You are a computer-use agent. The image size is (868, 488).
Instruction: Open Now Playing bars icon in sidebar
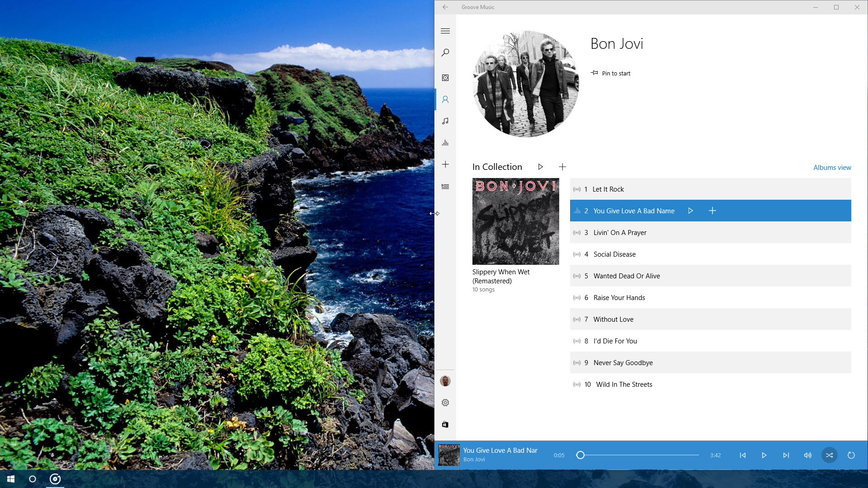coord(445,143)
